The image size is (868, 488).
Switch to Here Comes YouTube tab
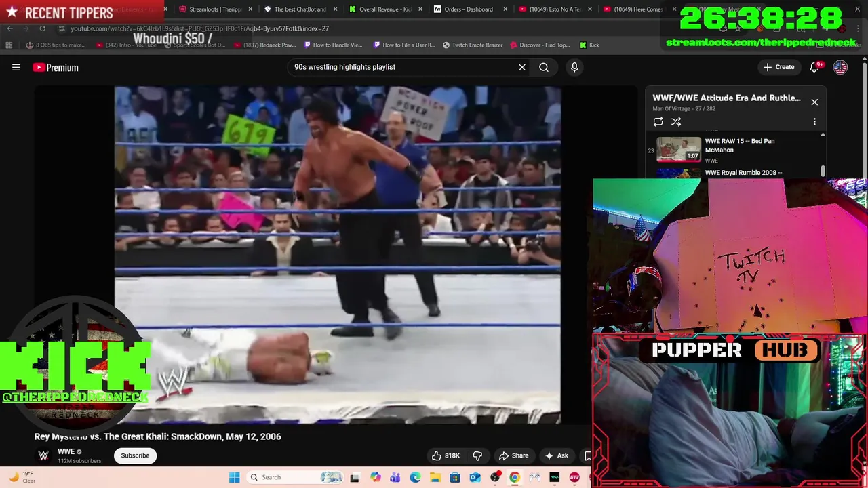(638, 9)
